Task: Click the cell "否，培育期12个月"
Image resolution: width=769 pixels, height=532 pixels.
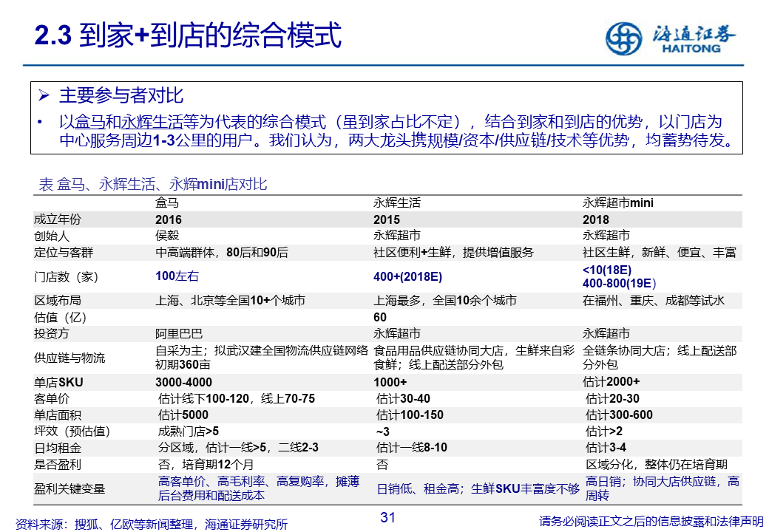Action: tap(206, 465)
